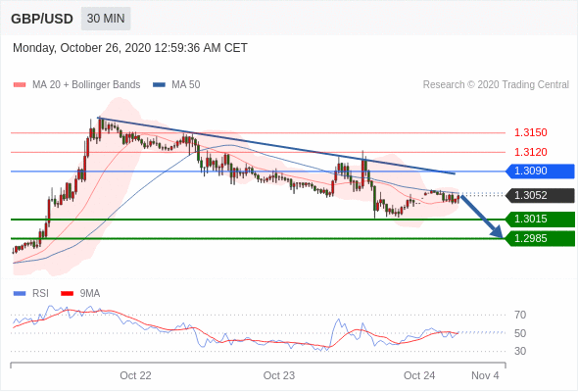Select the GBP/USD pair title

(x=42, y=19)
